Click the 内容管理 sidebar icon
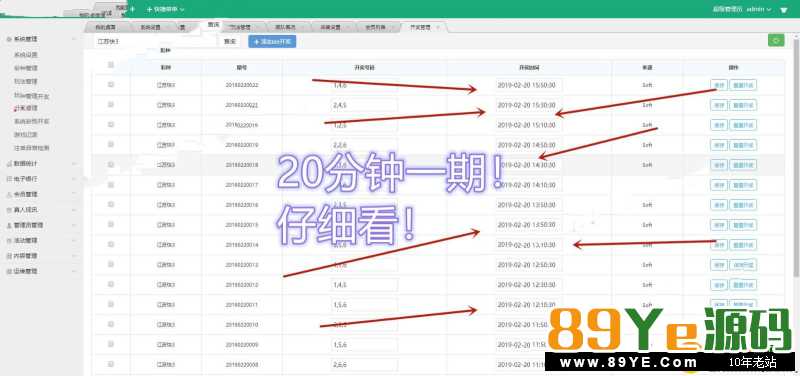 (x=9, y=256)
